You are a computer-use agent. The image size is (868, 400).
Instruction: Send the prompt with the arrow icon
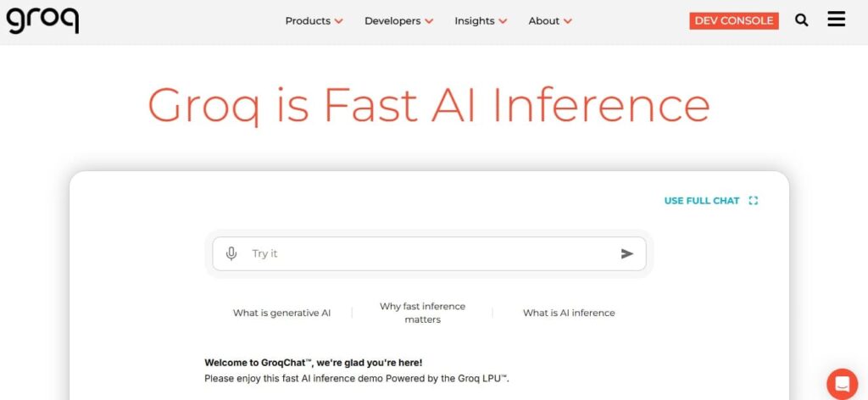click(x=626, y=253)
